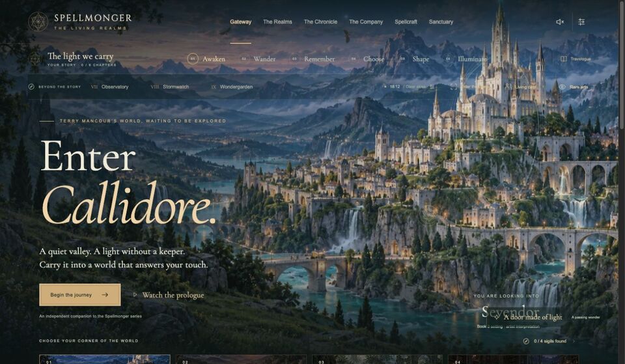Open the Gateway nav tab
Screen dimensions: 625x364
pyautogui.click(x=241, y=22)
